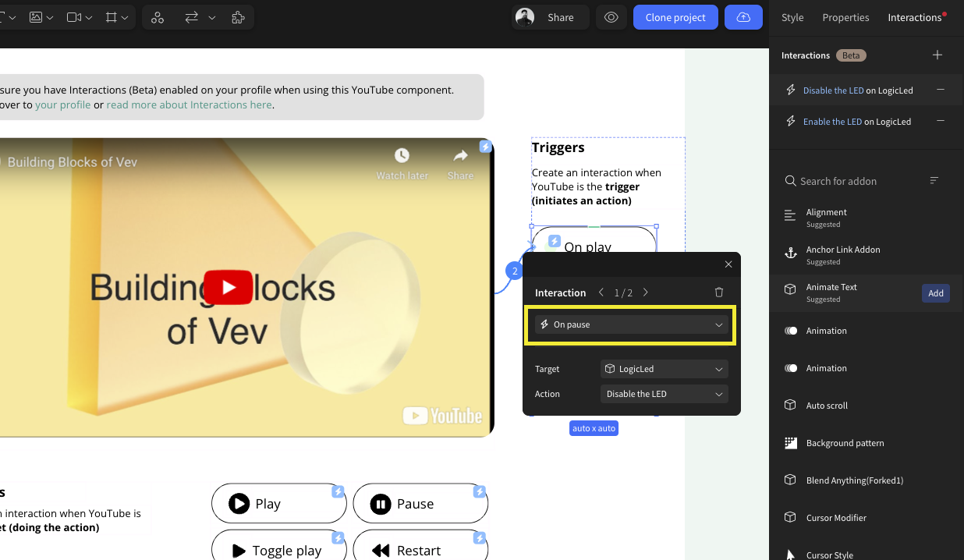Click the Clone project button
This screenshot has width=964, height=560.
pos(675,17)
